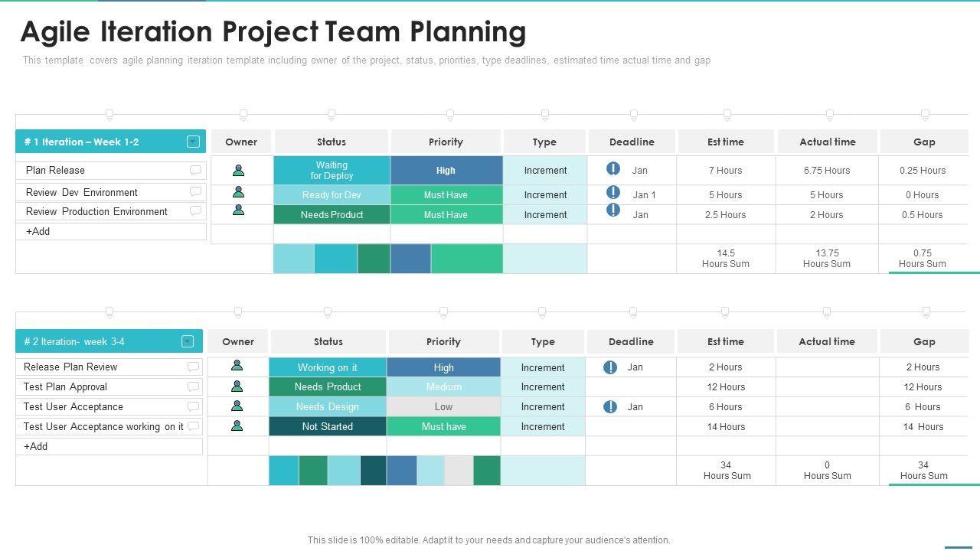980x551 pixels.
Task: Click the owner avatar for Test Plan Approval
Action: (x=237, y=386)
